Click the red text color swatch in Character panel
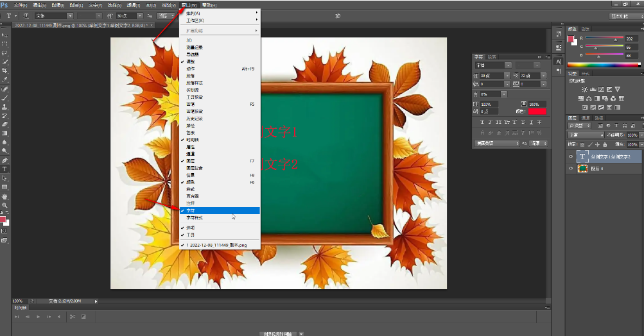 tap(537, 112)
